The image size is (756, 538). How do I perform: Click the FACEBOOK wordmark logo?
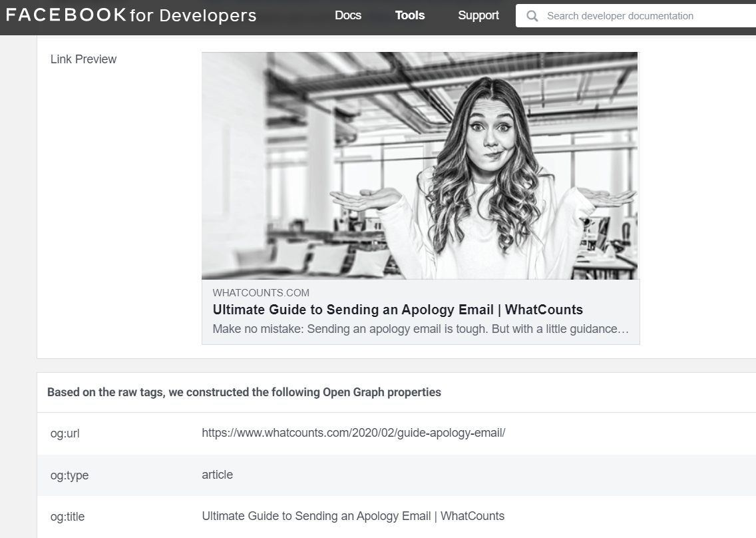tap(65, 15)
